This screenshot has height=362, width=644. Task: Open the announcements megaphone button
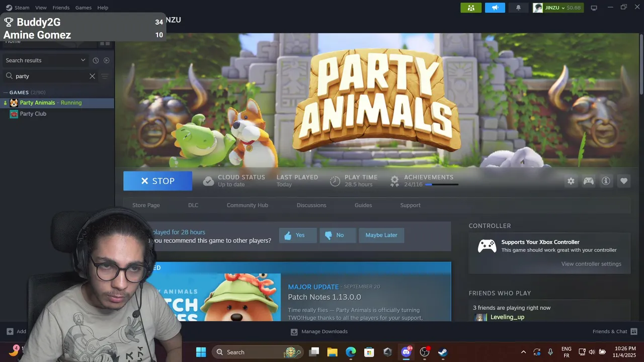pos(495,8)
